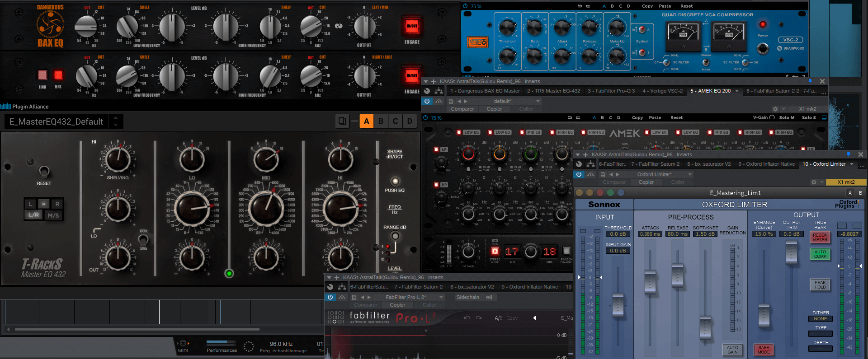
Task: Click the Oxford Limiter ATTACK fader handle
Action: [x=650, y=282]
